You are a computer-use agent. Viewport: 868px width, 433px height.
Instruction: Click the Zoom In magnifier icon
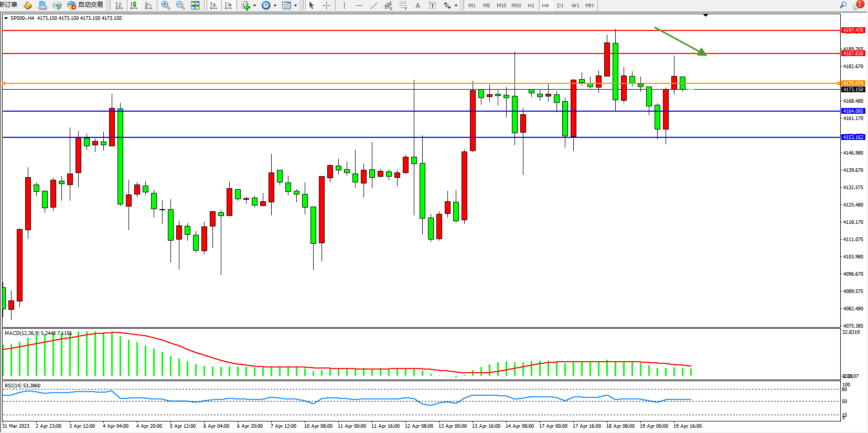tap(166, 5)
